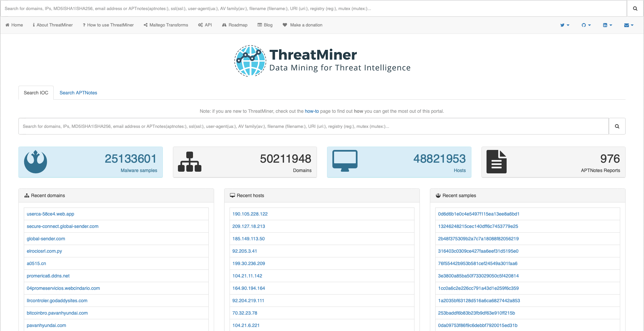
Task: Click the Domains sitemap icon
Action: point(190,162)
